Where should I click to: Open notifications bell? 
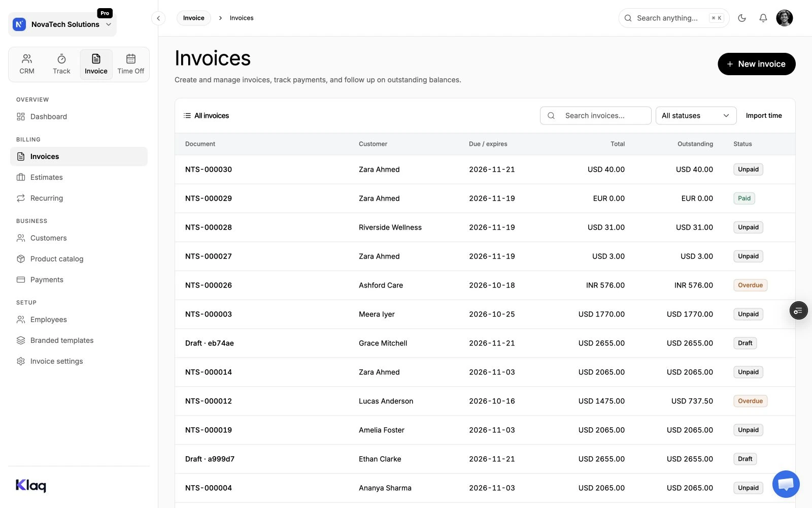pyautogui.click(x=763, y=18)
